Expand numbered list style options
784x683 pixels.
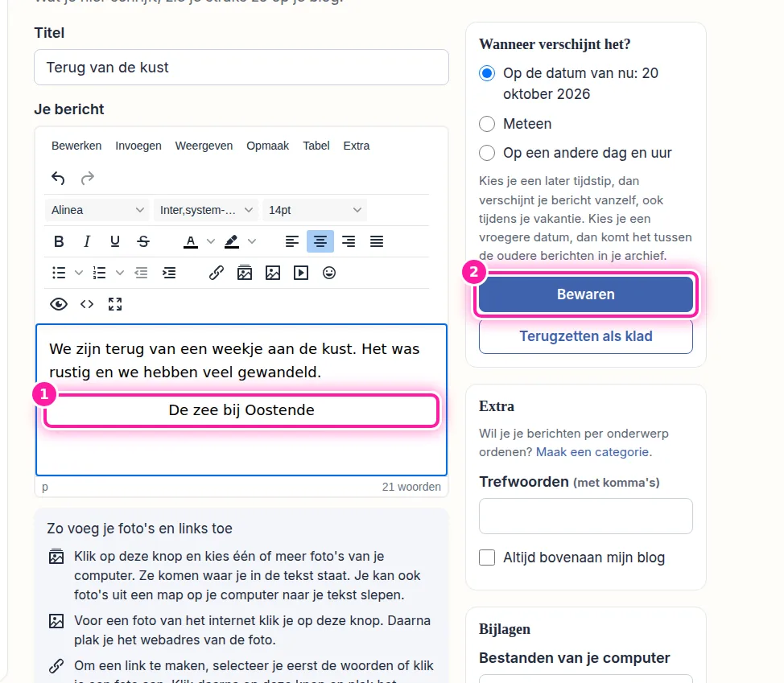point(119,273)
